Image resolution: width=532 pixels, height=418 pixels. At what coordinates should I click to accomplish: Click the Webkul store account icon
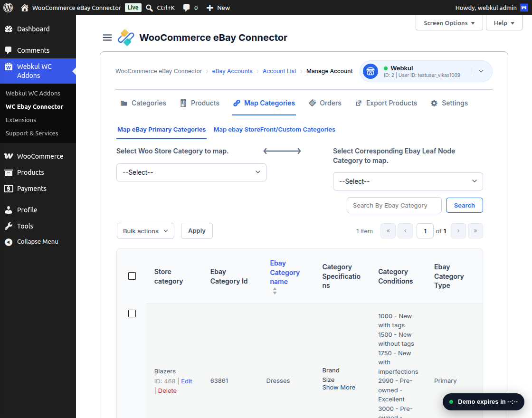point(370,71)
